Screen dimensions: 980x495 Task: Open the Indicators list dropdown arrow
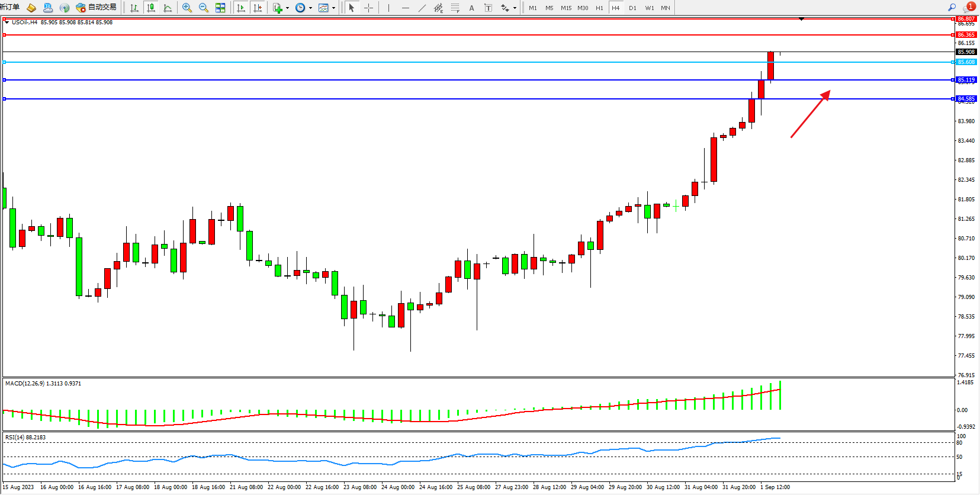point(288,8)
